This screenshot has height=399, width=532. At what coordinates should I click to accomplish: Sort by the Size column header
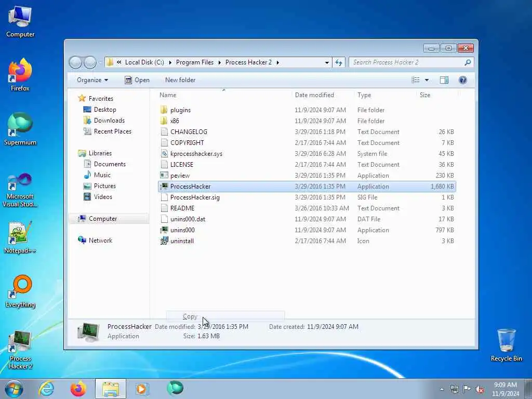point(437,95)
